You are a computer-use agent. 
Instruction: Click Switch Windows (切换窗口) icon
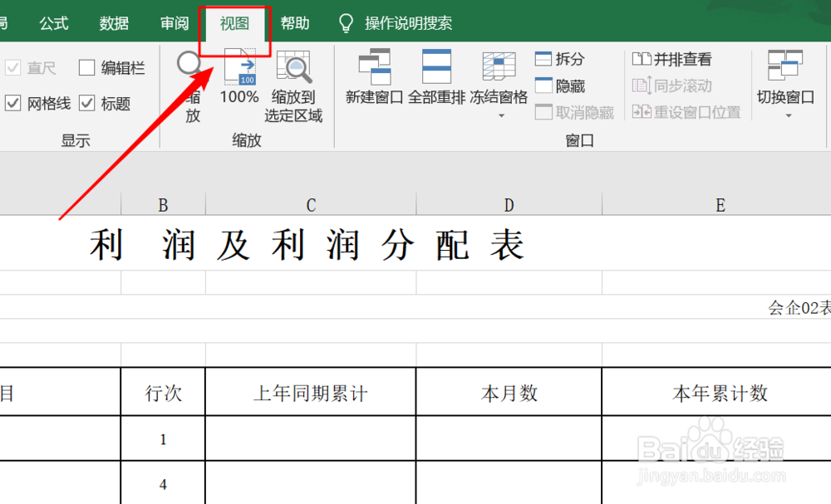[785, 65]
